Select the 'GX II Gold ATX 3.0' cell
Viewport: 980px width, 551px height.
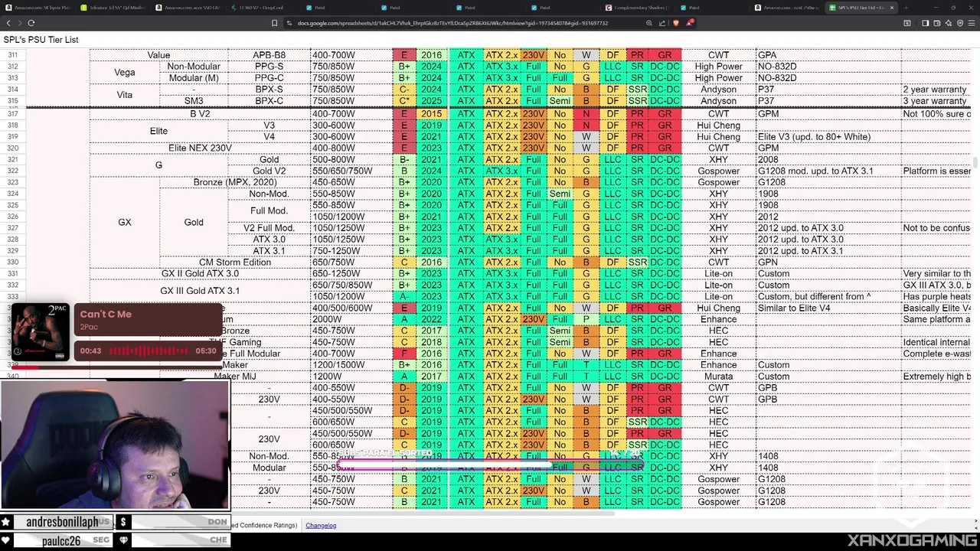tap(200, 273)
